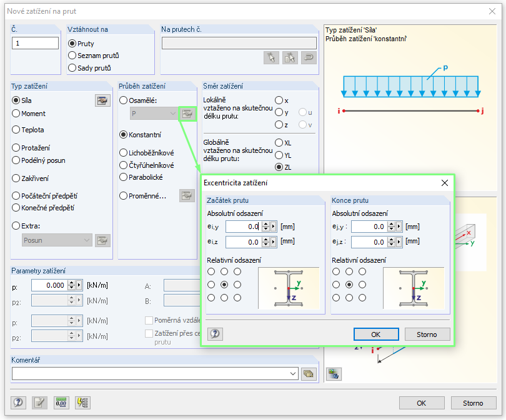
Task: Select local direction z
Action: point(279,124)
